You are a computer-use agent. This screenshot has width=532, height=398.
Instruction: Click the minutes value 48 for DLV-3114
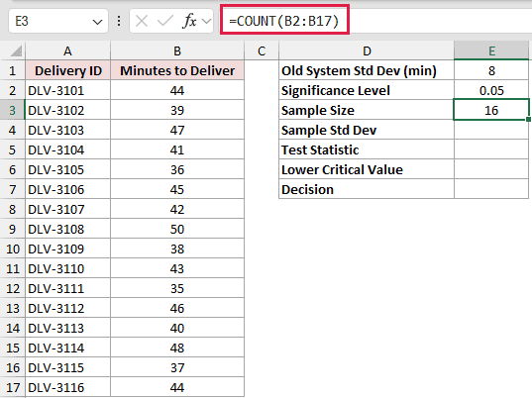[177, 348]
